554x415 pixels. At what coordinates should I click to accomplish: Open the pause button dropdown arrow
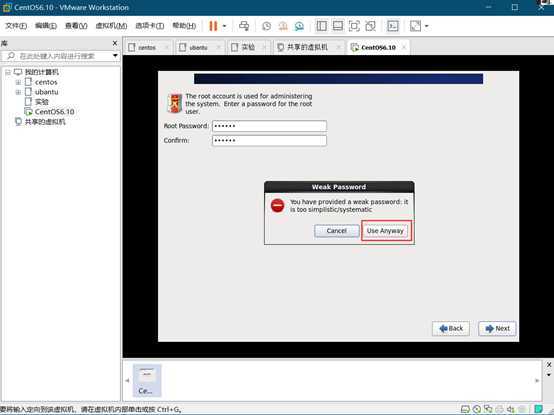pos(224,26)
